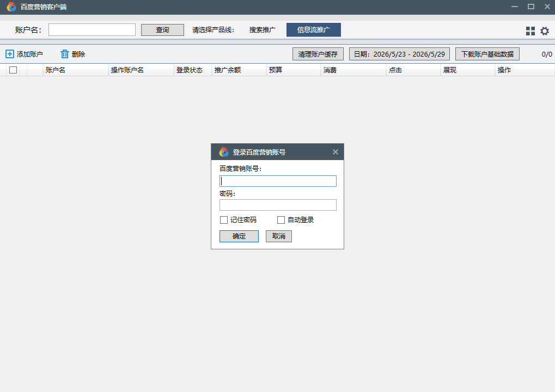Viewport: 555px width, 392px height.
Task: Switch to 信息流推广 product line
Action: click(x=314, y=30)
